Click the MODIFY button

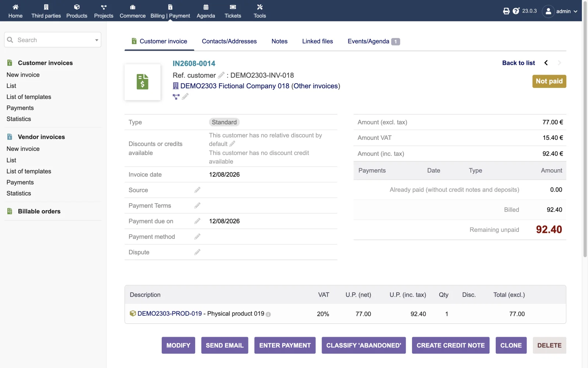pos(178,345)
